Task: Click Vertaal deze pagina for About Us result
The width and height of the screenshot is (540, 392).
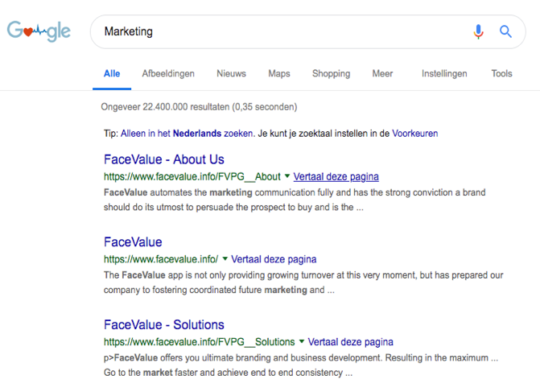Action: pyautogui.click(x=336, y=176)
